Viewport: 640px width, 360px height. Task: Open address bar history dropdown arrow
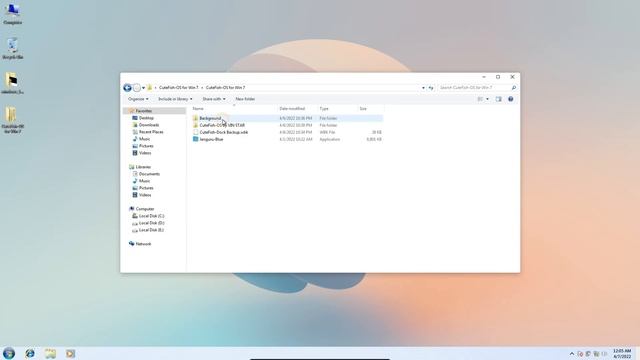point(423,88)
